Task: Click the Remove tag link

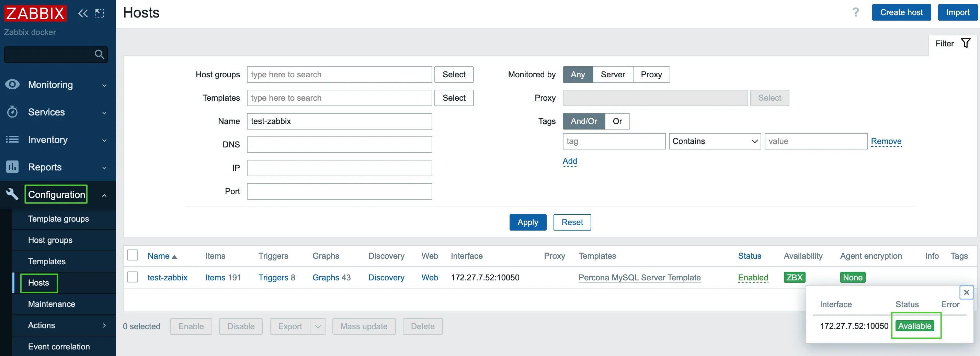Action: [x=886, y=141]
